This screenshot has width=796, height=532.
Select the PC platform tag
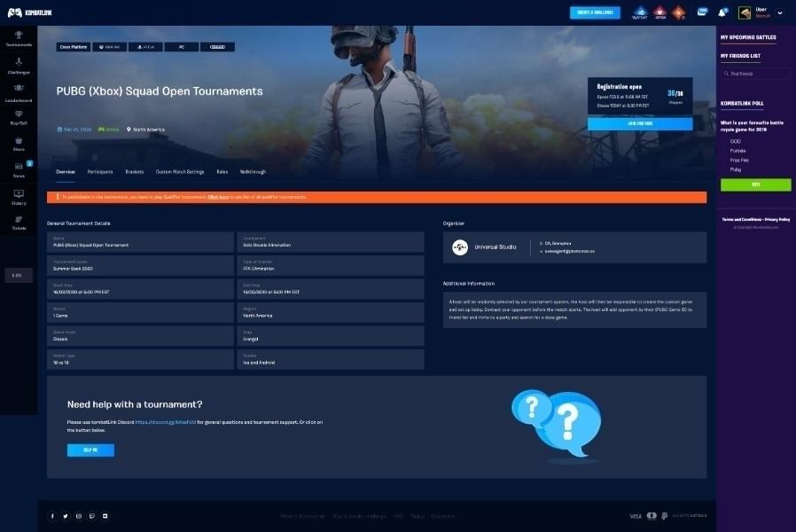tap(181, 47)
